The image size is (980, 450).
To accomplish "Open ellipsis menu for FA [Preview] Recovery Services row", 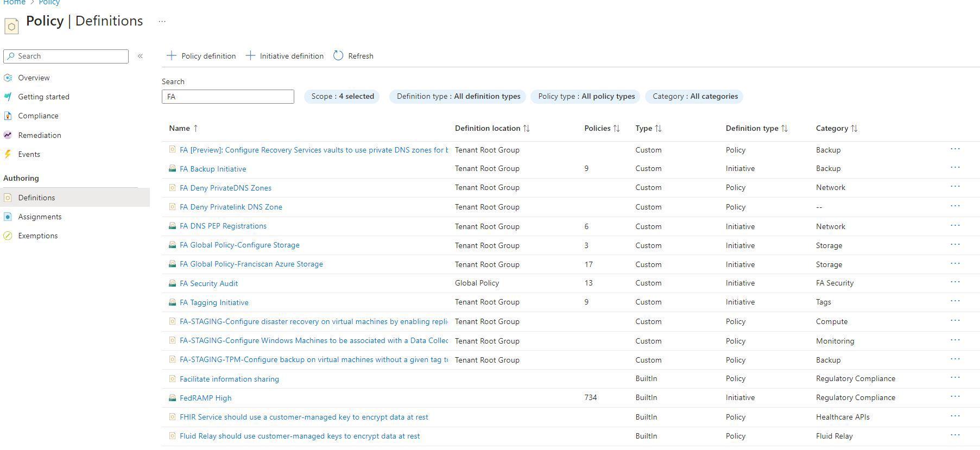I will click(955, 149).
